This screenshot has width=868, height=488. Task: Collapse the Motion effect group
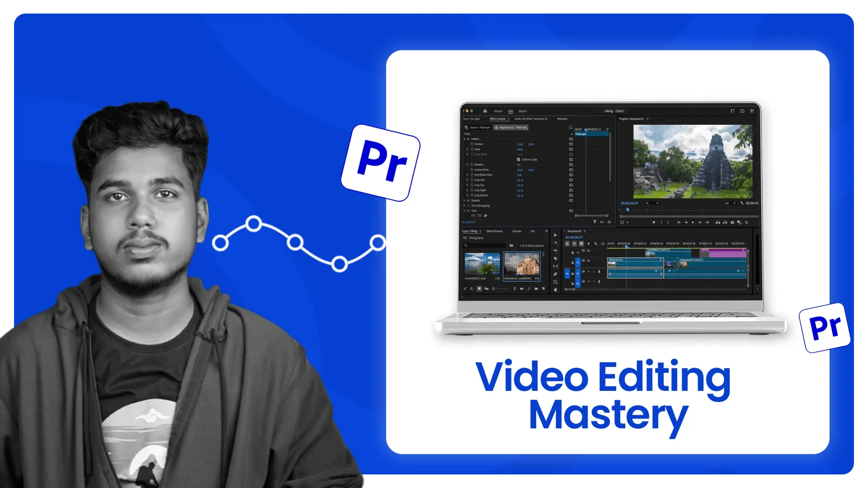pos(464,139)
